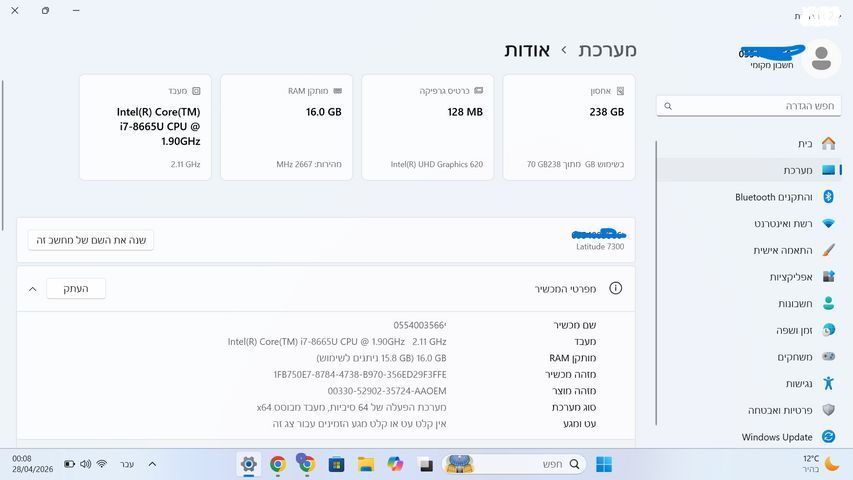
Task: Open Accessibility (נגישות) figure icon
Action: point(828,383)
